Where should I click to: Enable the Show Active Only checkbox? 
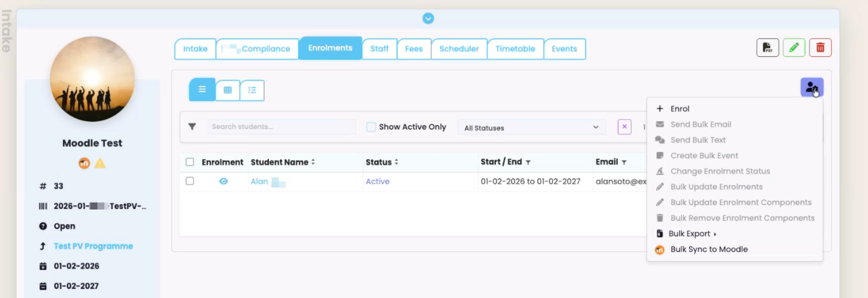(x=371, y=127)
